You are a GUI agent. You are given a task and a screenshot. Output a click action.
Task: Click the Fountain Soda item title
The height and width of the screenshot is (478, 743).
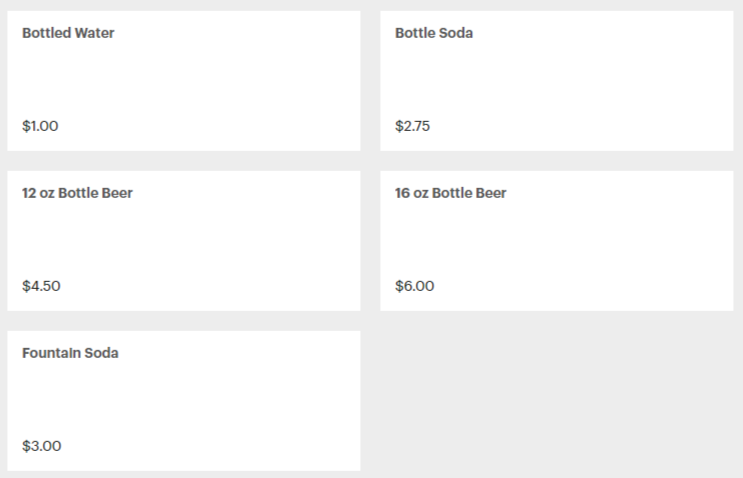(x=70, y=353)
